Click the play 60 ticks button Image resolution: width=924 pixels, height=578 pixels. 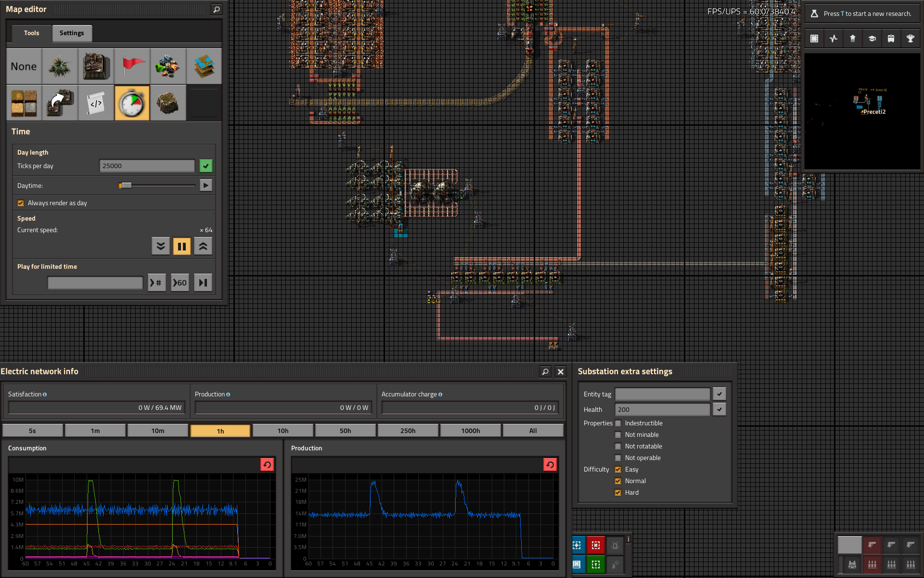click(180, 283)
